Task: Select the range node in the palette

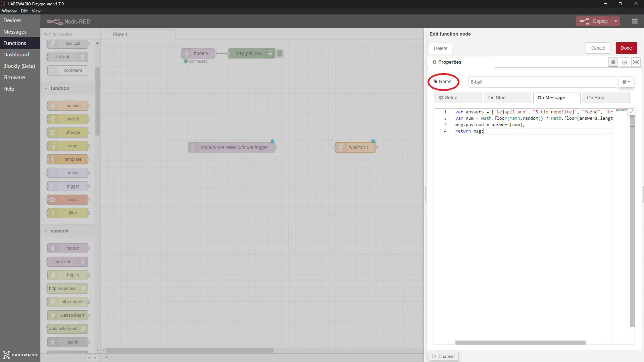Action: point(68,146)
